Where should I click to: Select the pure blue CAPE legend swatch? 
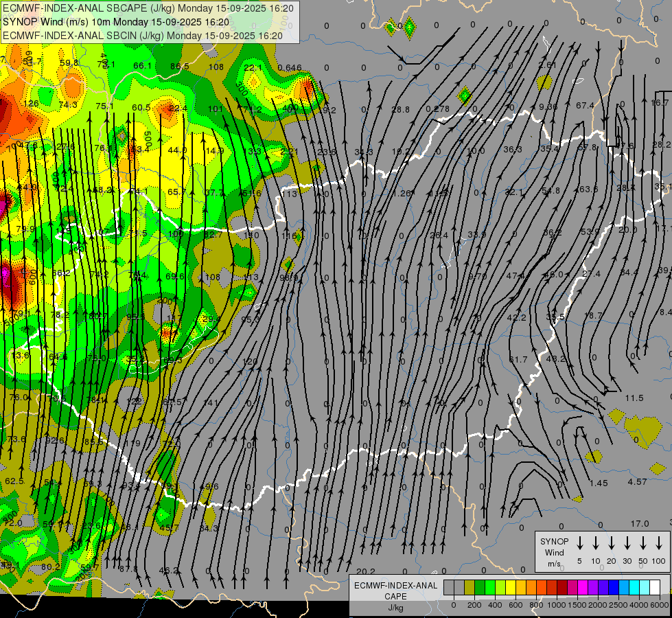(613, 587)
